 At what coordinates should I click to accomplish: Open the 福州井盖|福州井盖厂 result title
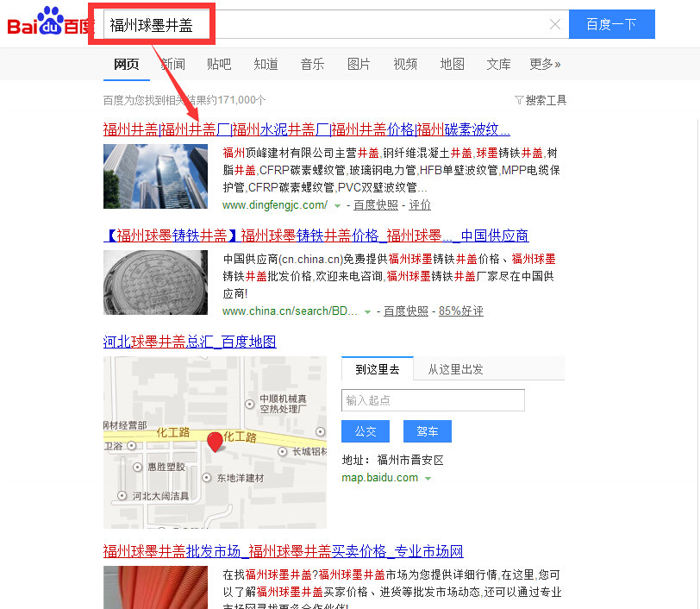307,129
